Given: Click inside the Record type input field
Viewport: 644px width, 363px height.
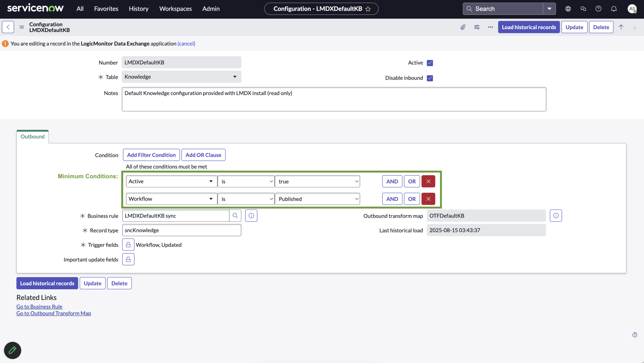Looking at the screenshot, I should [181, 230].
